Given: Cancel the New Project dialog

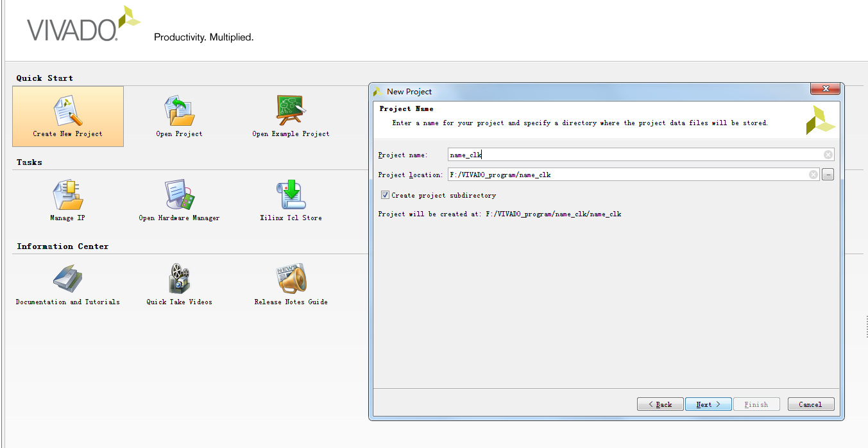Looking at the screenshot, I should 810,404.
